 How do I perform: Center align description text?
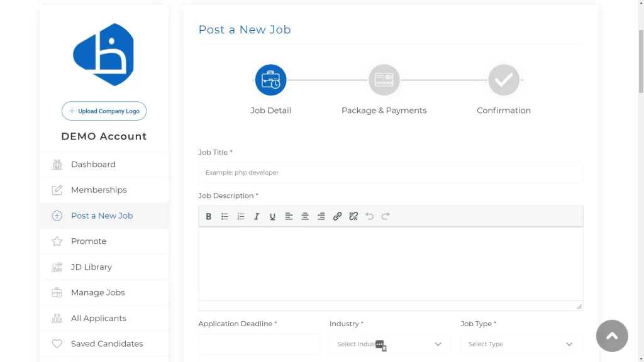[305, 216]
